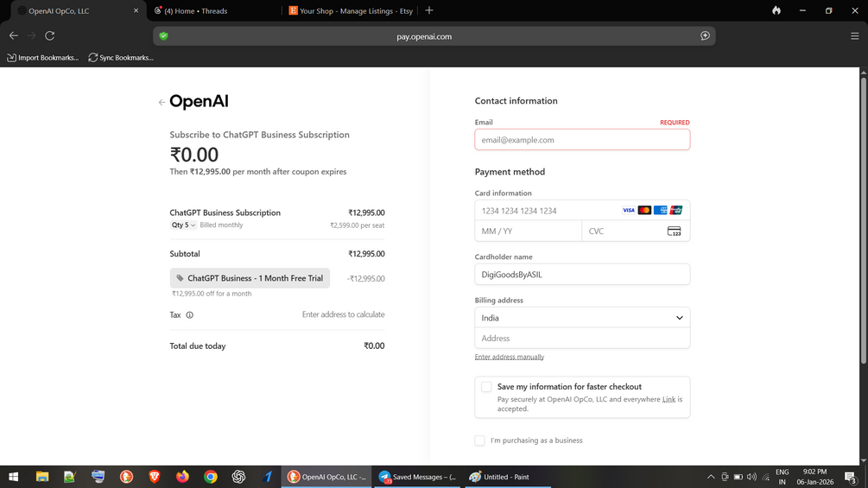This screenshot has width=868, height=488.
Task: Click the fire burn-data icon
Action: click(x=776, y=10)
